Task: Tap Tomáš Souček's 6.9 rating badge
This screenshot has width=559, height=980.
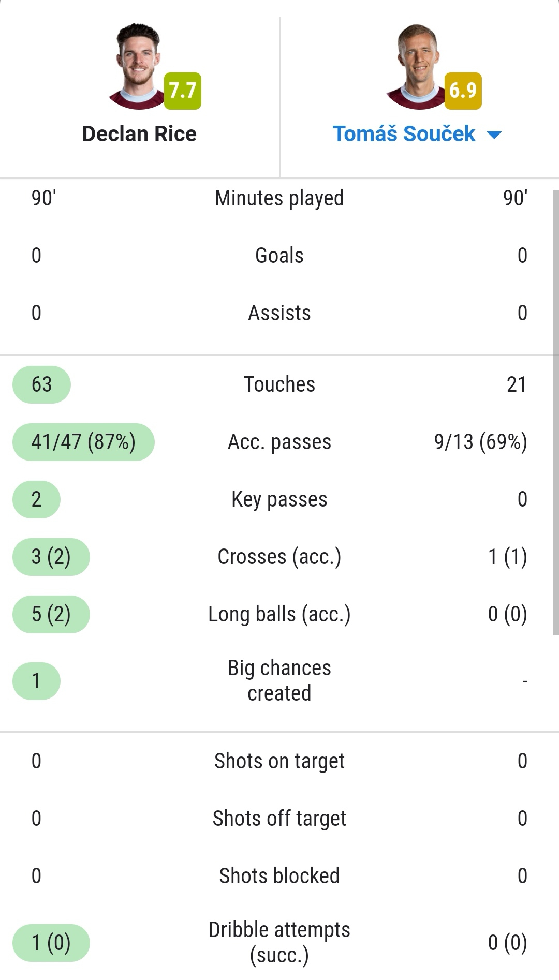Action: coord(463,91)
